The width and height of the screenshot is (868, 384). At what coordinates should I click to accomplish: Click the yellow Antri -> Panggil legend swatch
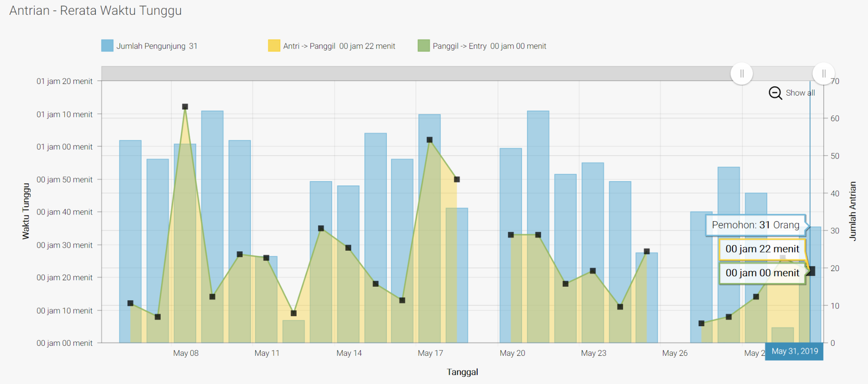pos(274,46)
